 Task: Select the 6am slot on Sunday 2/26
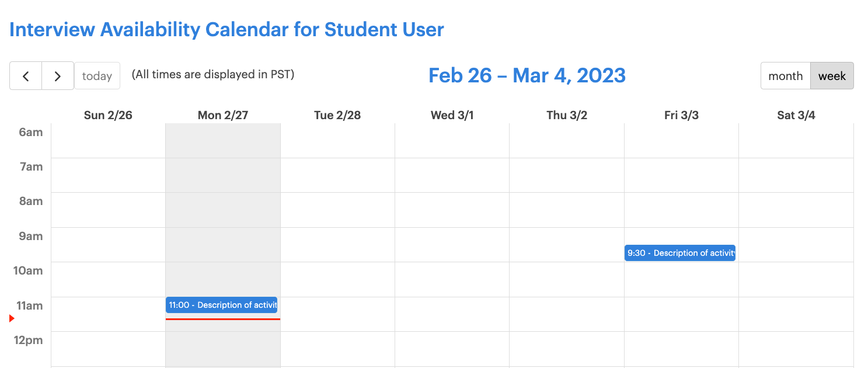[x=108, y=141]
